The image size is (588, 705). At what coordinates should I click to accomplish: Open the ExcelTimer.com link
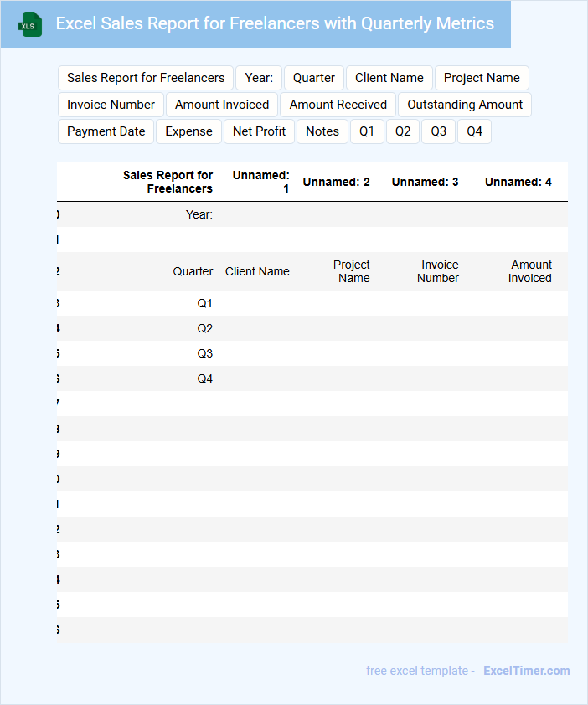point(526,671)
